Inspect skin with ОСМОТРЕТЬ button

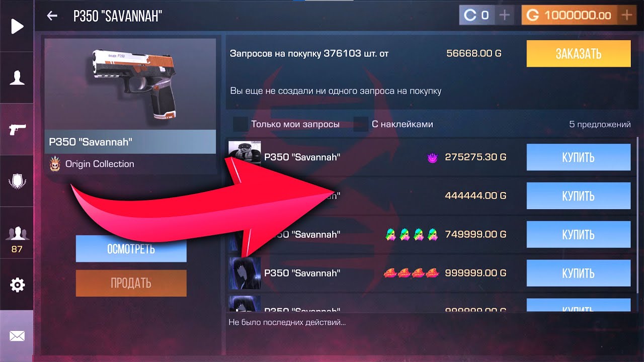pos(131,249)
